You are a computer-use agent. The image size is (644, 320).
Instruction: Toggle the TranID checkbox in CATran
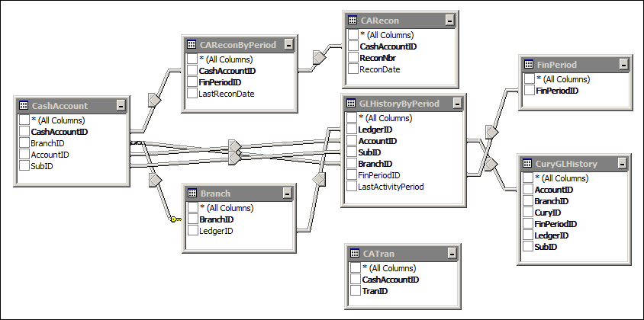355,291
